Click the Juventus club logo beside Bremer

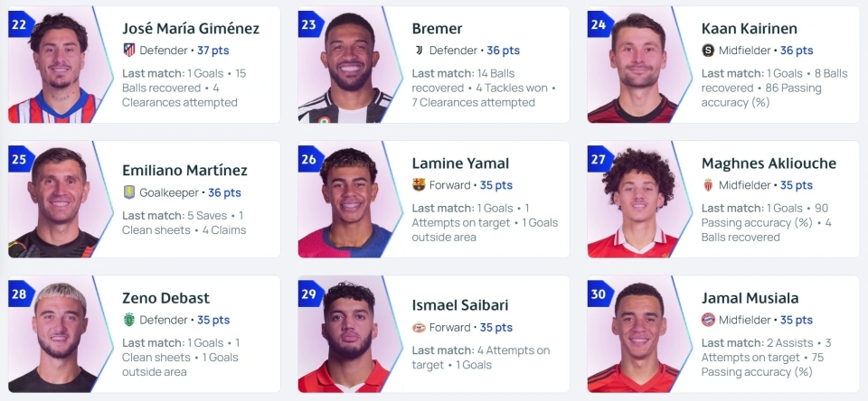(x=419, y=51)
